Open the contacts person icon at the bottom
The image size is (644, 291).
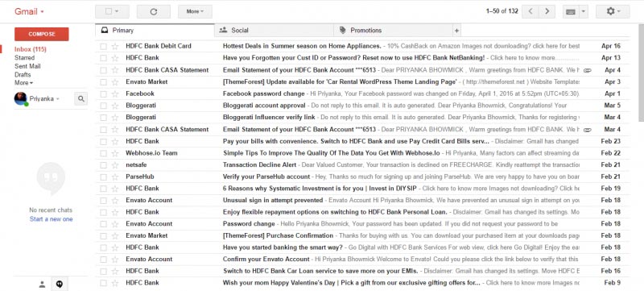[42, 284]
